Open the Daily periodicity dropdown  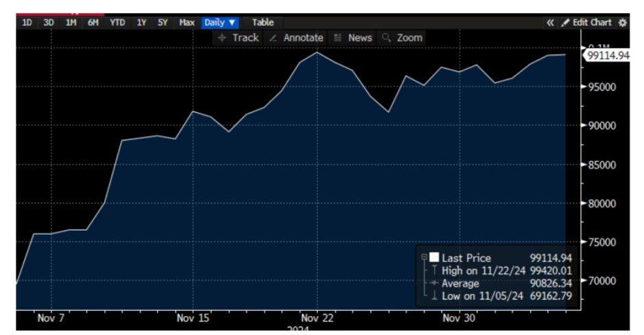click(220, 23)
